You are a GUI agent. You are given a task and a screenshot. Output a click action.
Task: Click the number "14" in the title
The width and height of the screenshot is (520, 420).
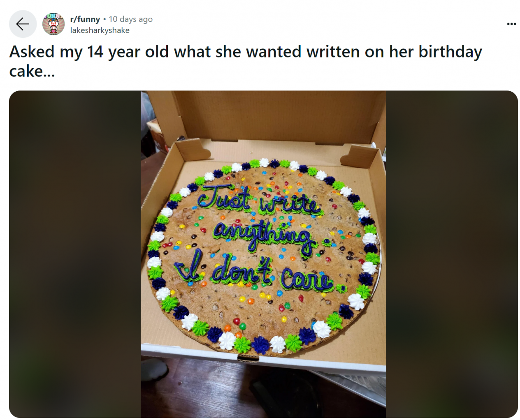coord(95,52)
